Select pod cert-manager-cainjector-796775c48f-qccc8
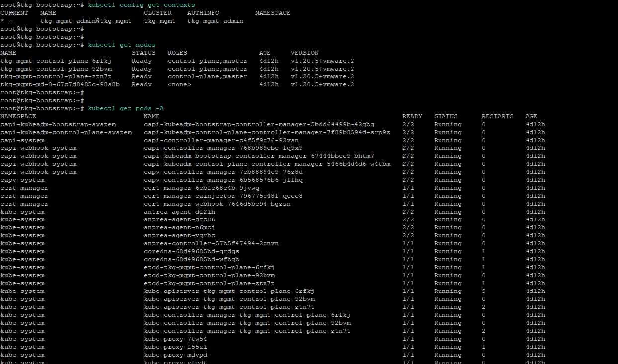 tap(223, 196)
